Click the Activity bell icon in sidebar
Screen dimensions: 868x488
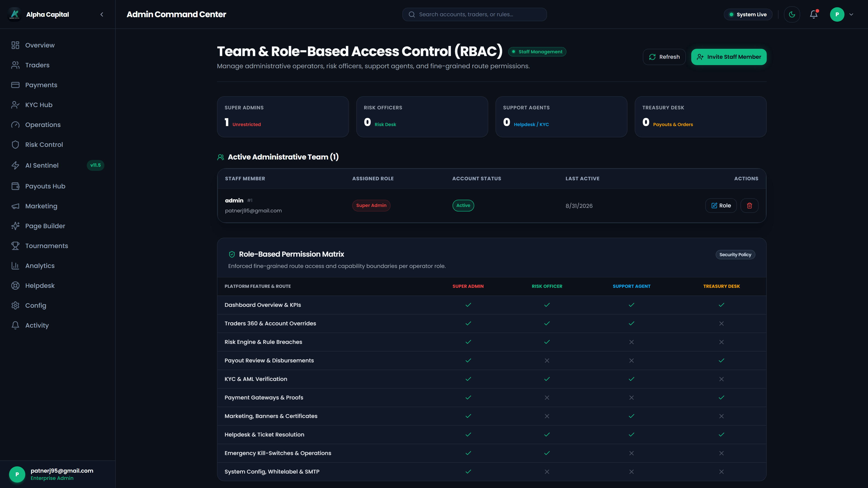click(x=15, y=325)
